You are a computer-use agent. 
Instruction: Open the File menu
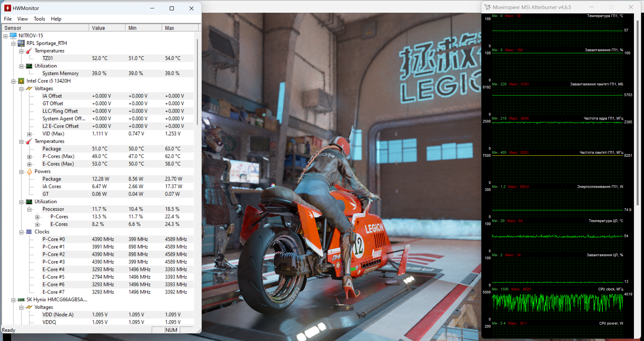[x=8, y=19]
